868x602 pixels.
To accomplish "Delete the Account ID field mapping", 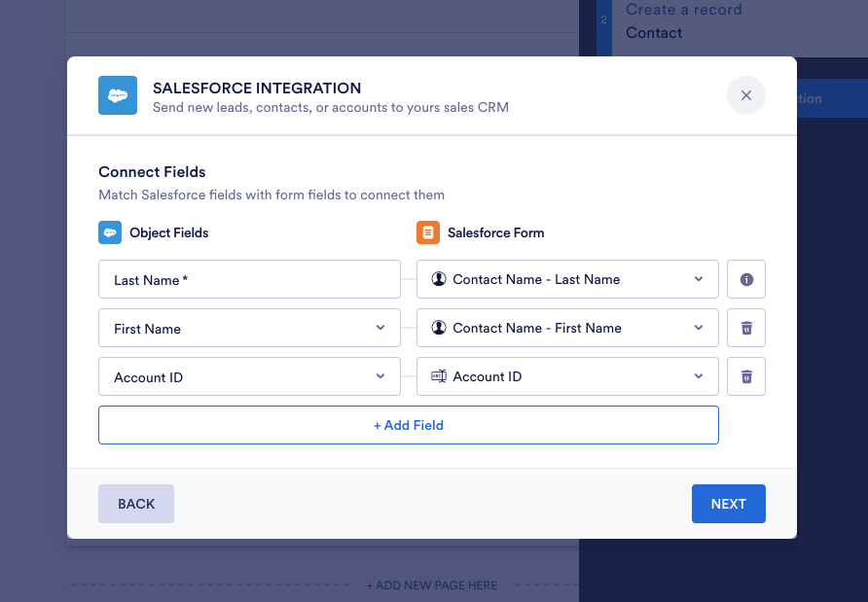I will (746, 376).
